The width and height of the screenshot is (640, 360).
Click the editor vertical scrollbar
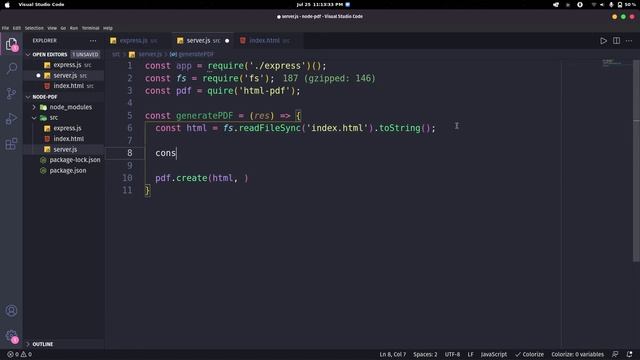[636, 161]
